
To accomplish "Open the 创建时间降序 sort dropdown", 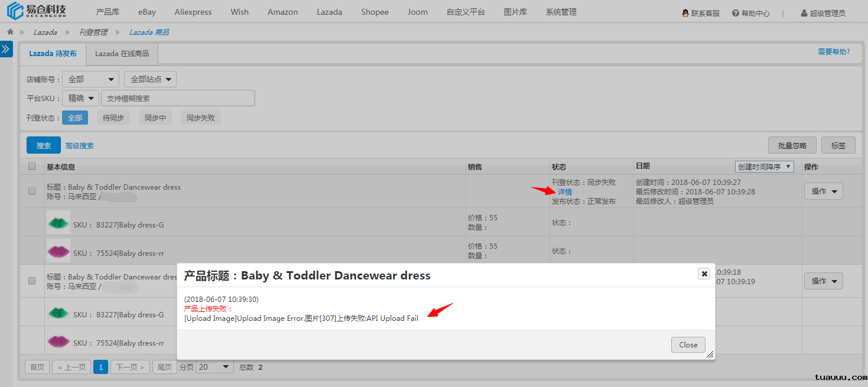I will (x=764, y=167).
